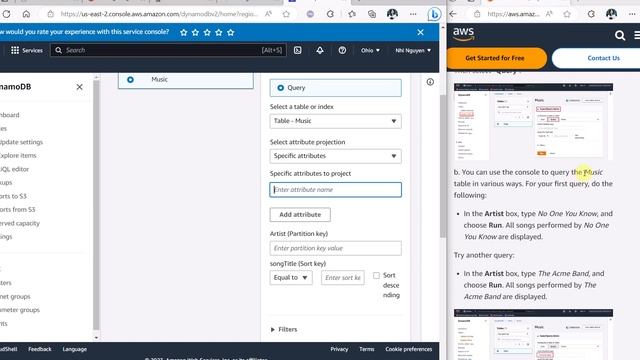
Task: Rate the console five stars
Action: (231, 32)
